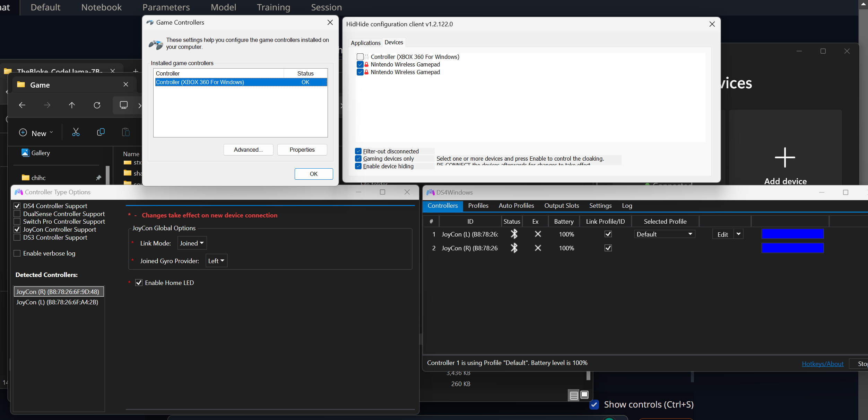
Task: Toggle Filter-out disconnected in HidHide
Action: [x=358, y=151]
